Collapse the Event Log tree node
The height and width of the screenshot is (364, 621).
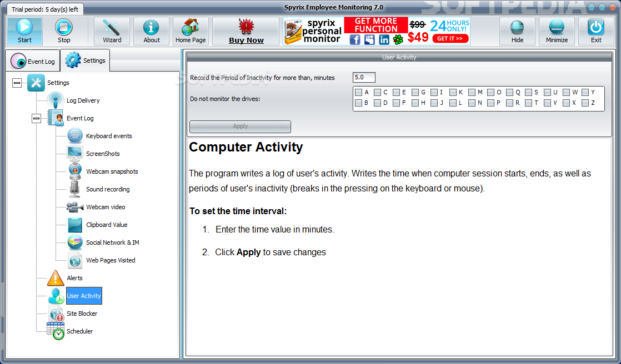click(36, 118)
